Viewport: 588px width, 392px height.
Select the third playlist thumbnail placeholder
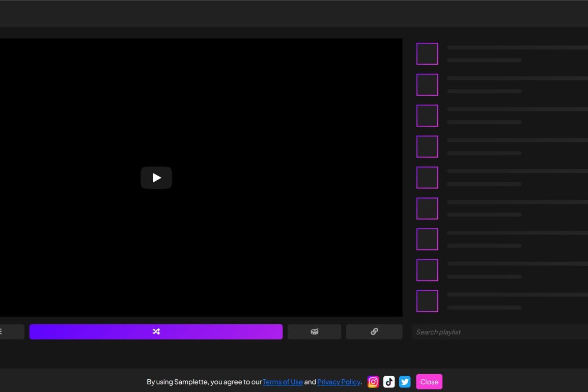pyautogui.click(x=427, y=116)
